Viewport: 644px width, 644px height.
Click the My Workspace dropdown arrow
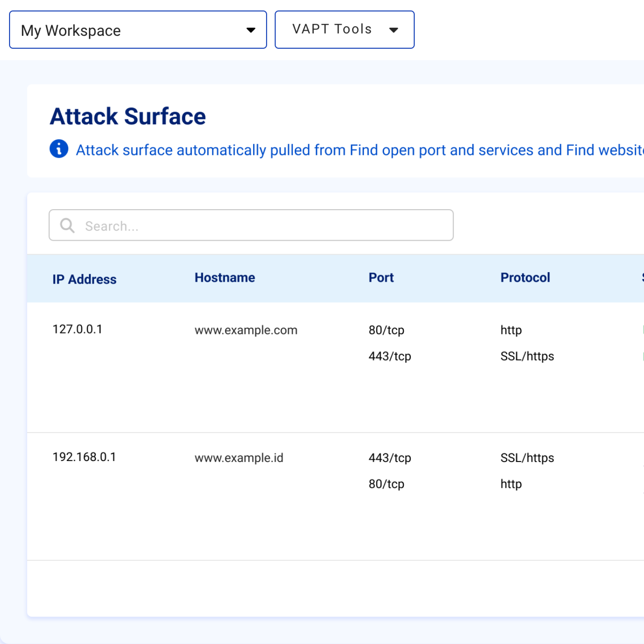(251, 30)
